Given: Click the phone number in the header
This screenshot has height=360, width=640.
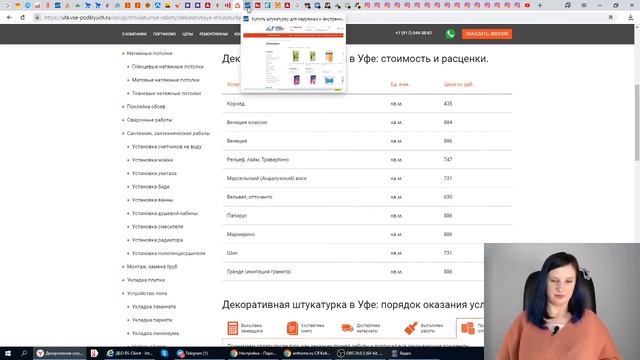Looking at the screenshot, I should click(413, 33).
